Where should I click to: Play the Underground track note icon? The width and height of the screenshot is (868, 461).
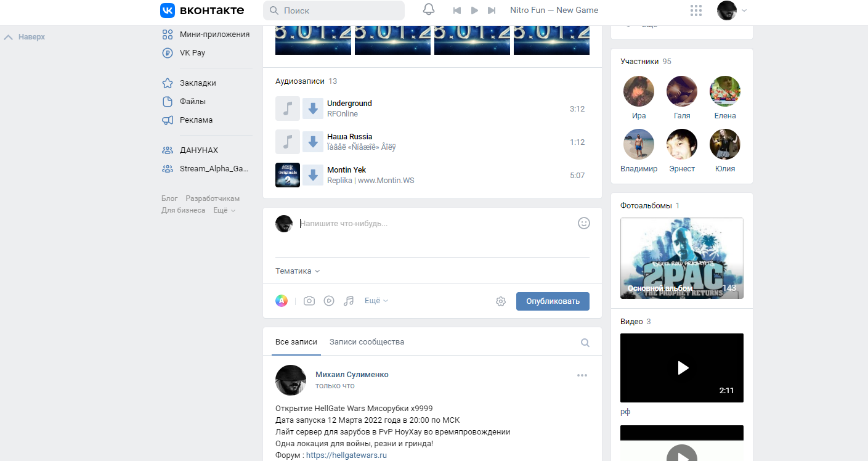[x=288, y=108]
